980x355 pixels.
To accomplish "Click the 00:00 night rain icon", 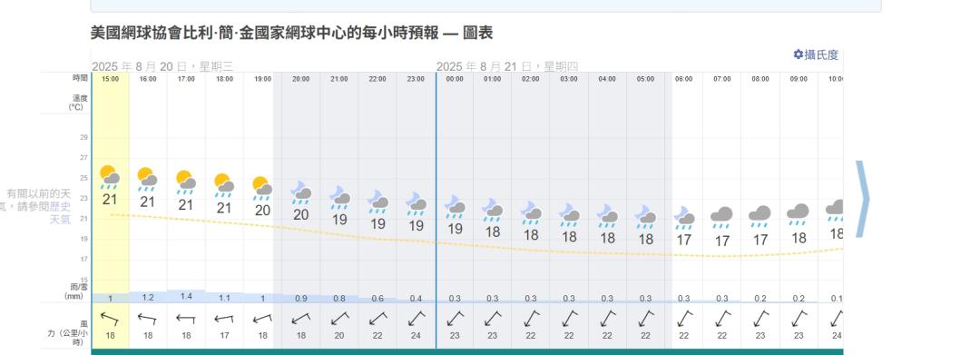I will pos(455,207).
